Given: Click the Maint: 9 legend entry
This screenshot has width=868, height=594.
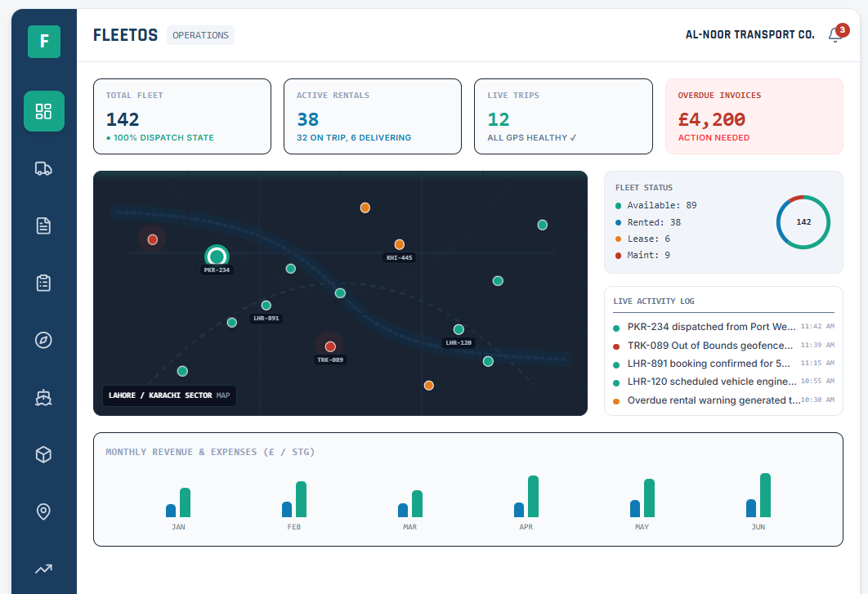Looking at the screenshot, I should coord(642,255).
